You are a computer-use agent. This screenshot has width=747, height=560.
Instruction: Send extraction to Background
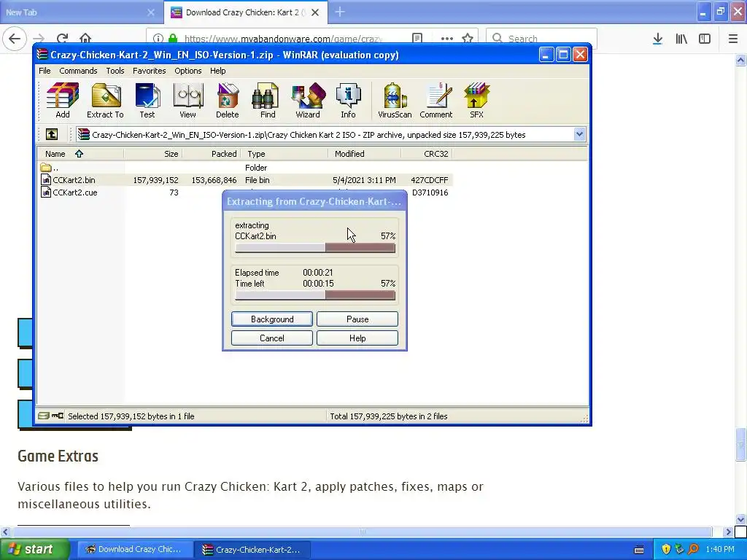pos(272,319)
